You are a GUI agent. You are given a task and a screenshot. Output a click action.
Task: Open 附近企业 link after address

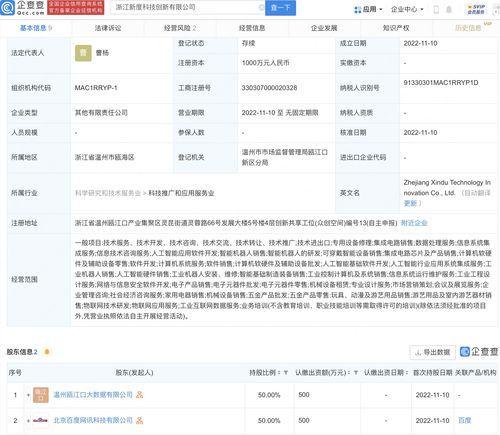click(x=414, y=223)
